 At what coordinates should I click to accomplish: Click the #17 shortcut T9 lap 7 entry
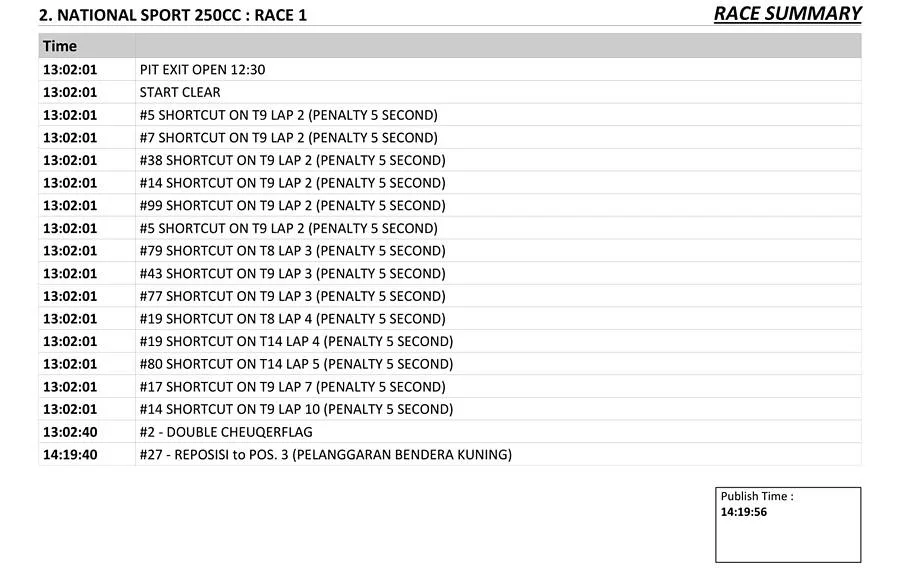(292, 387)
